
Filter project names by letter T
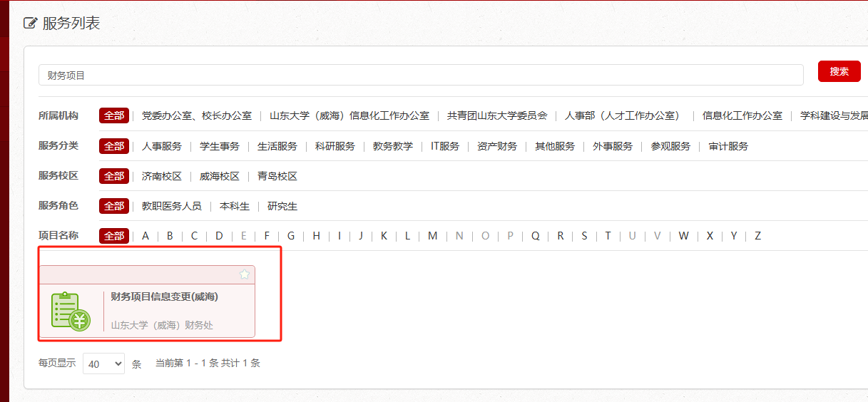click(608, 236)
